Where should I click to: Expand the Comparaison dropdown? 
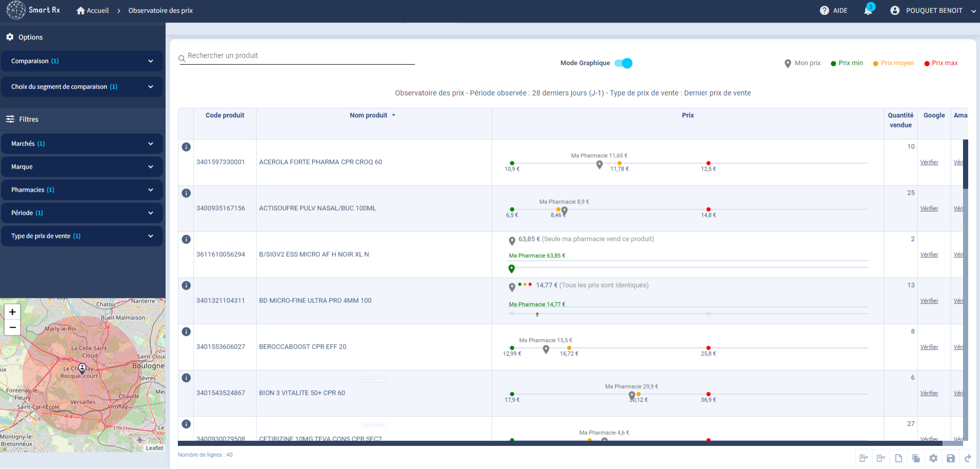click(82, 61)
